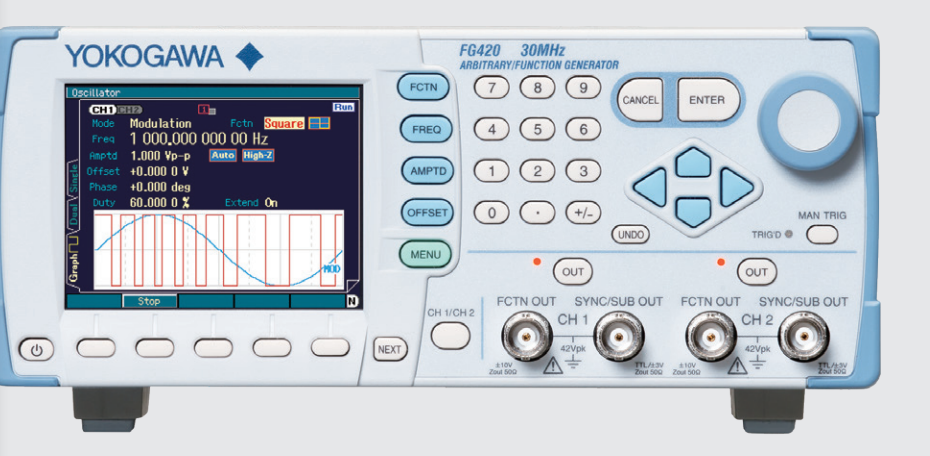
Task: Tap numeric key 8
Action: pos(537,88)
